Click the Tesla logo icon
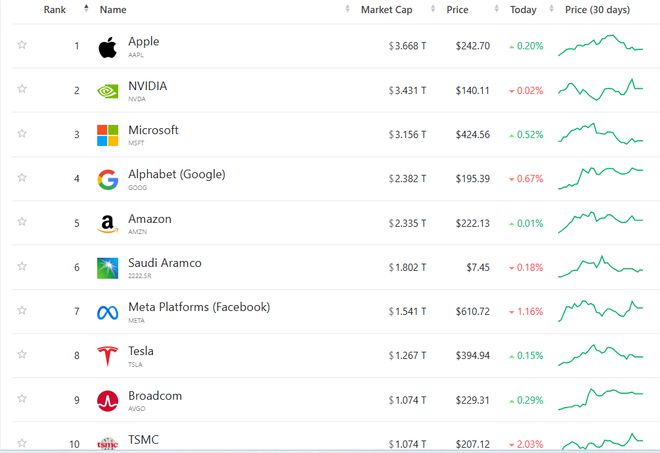This screenshot has width=660, height=453. coord(107,356)
